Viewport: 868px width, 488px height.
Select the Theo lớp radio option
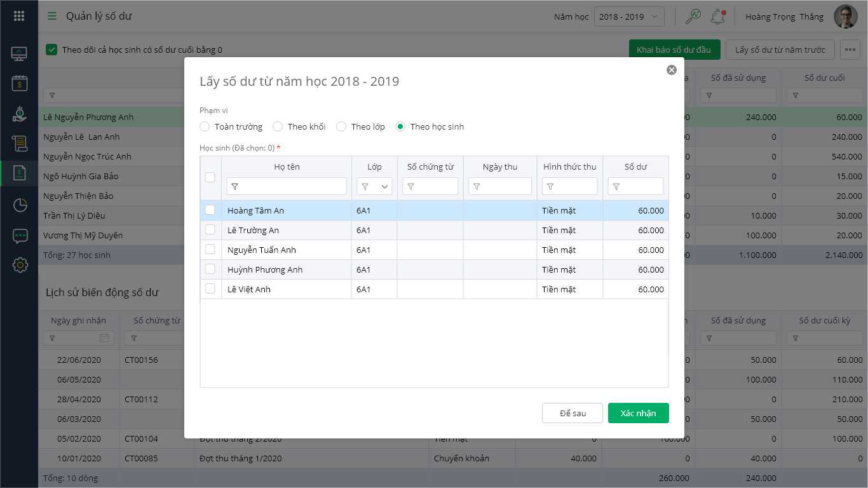341,126
